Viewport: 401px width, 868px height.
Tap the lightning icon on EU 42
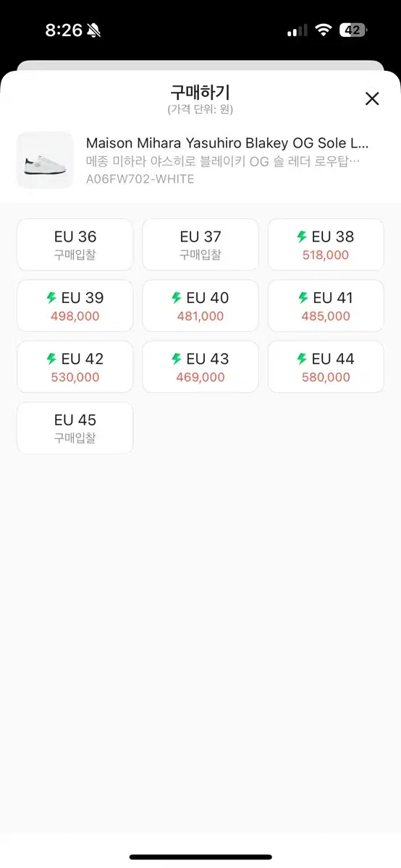[x=51, y=359]
